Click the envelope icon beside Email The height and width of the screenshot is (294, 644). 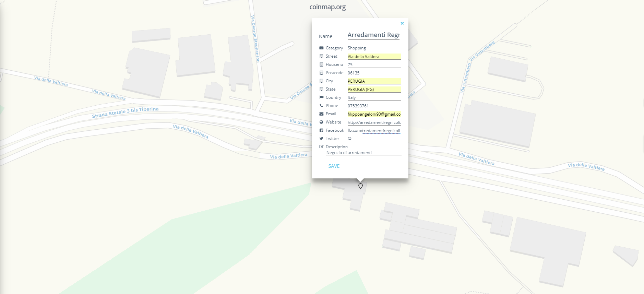(x=321, y=114)
